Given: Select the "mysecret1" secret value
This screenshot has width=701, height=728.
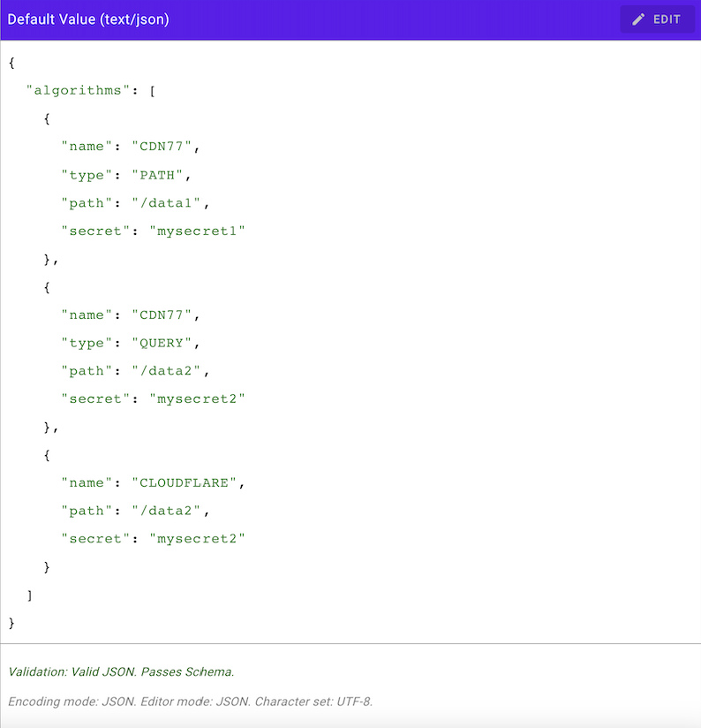Looking at the screenshot, I should pyautogui.click(x=197, y=231).
